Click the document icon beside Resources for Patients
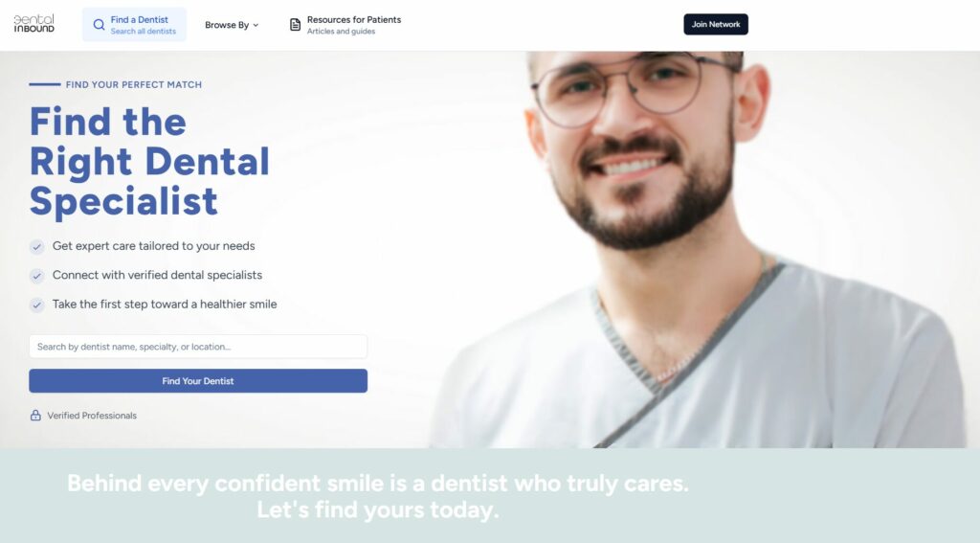The image size is (980, 543). point(295,25)
